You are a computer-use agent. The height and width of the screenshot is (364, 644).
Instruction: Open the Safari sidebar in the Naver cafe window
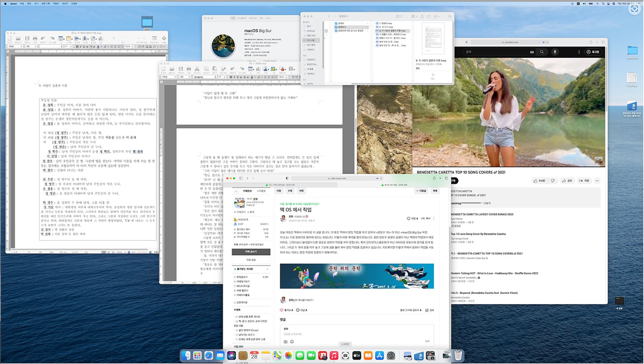[x=241, y=178]
